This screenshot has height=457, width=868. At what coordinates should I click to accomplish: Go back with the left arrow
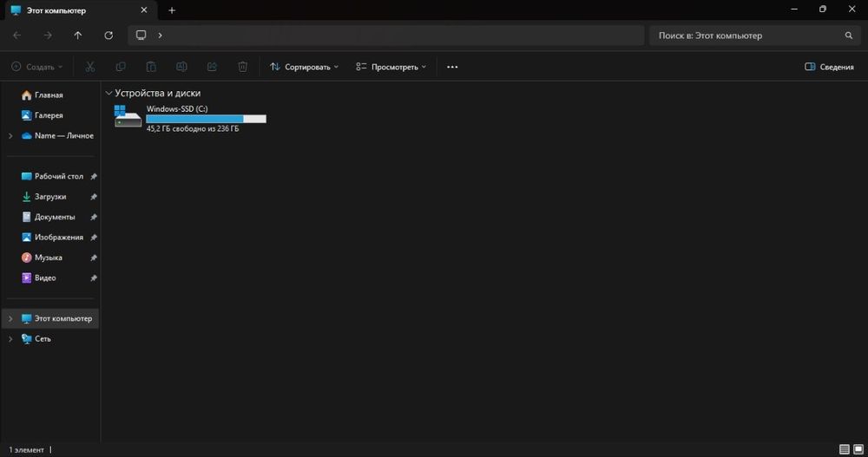pyautogui.click(x=17, y=36)
